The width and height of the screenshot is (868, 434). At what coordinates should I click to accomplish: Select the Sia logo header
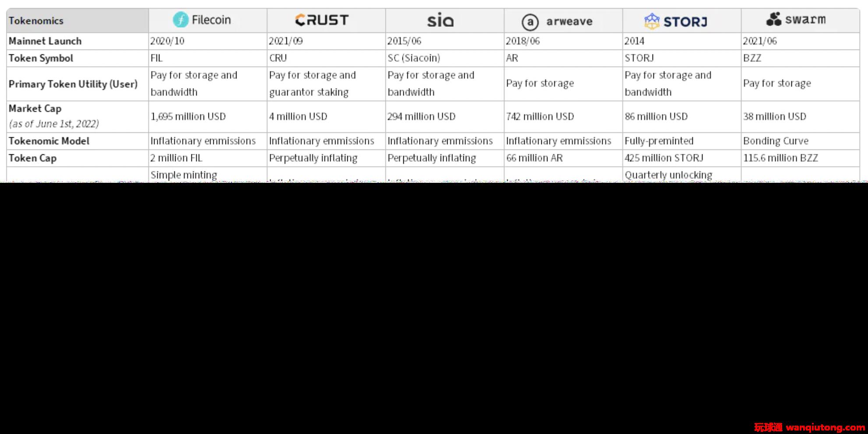pyautogui.click(x=441, y=20)
